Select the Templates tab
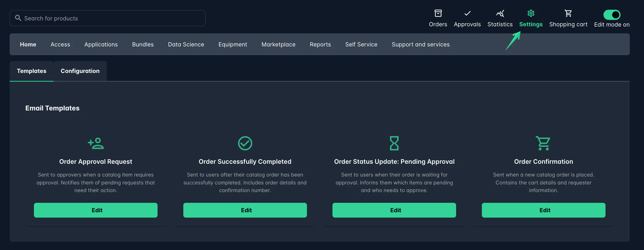The image size is (644, 250). point(32,71)
